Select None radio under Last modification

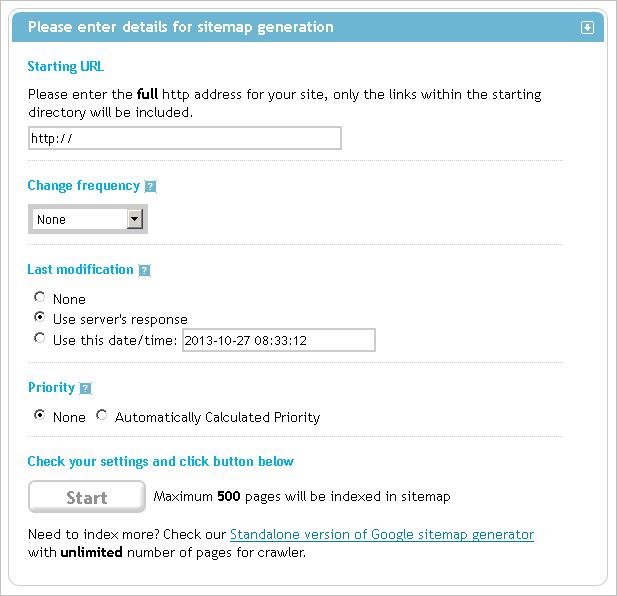point(39,297)
